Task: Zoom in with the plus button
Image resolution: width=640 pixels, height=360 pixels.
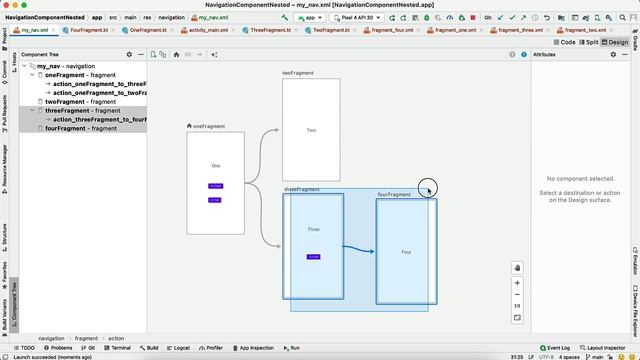Action: tap(517, 283)
